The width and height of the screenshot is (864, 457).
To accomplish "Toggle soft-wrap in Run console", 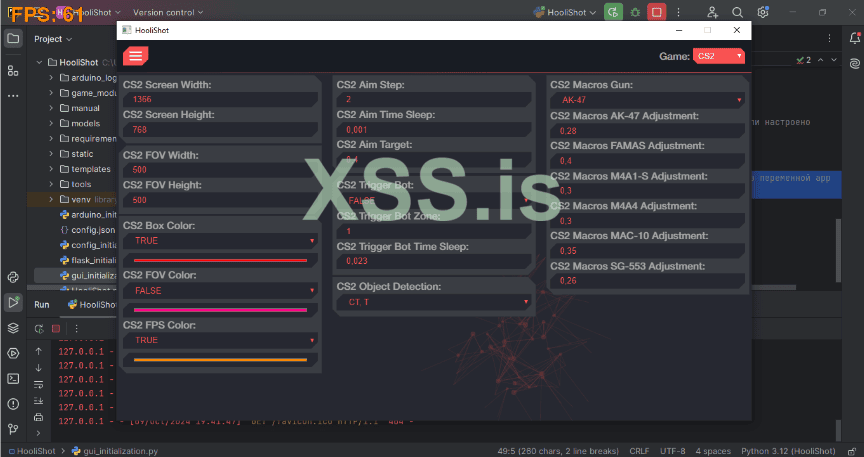I will pyautogui.click(x=39, y=385).
